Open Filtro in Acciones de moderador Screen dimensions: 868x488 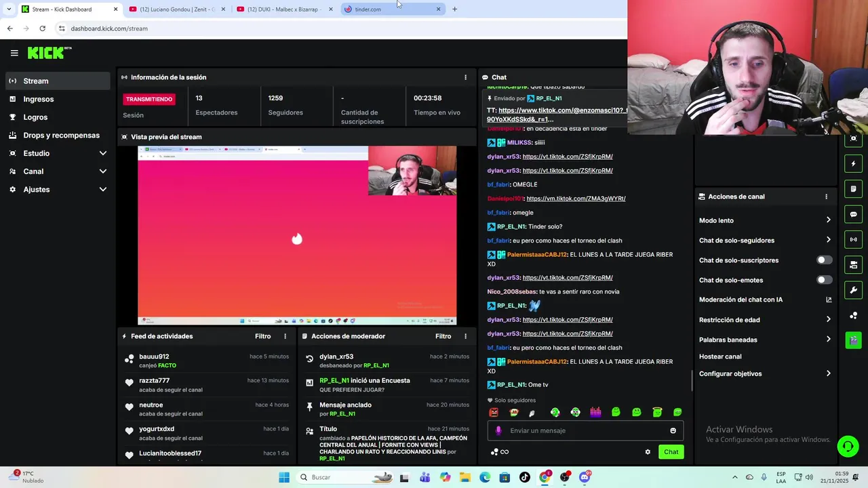(x=443, y=336)
